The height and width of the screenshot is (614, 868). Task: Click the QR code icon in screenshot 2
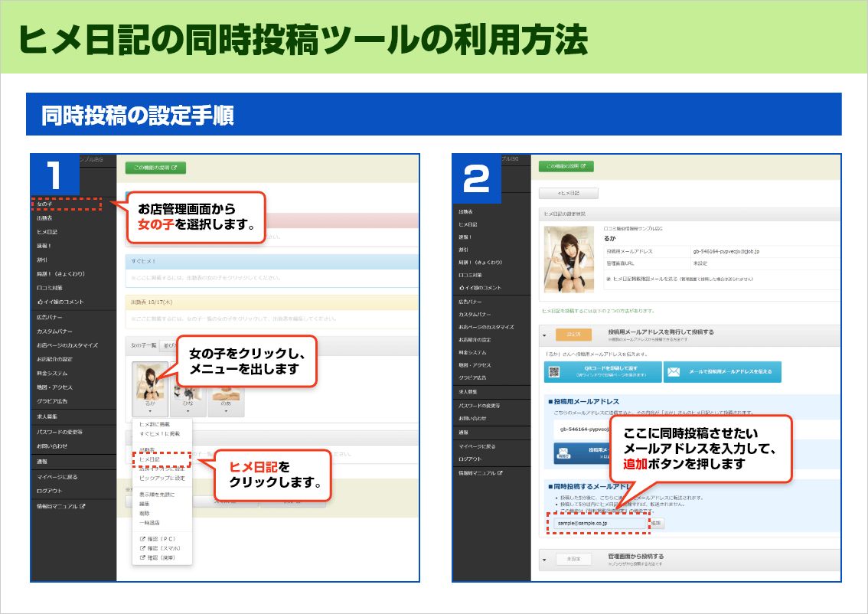(554, 372)
